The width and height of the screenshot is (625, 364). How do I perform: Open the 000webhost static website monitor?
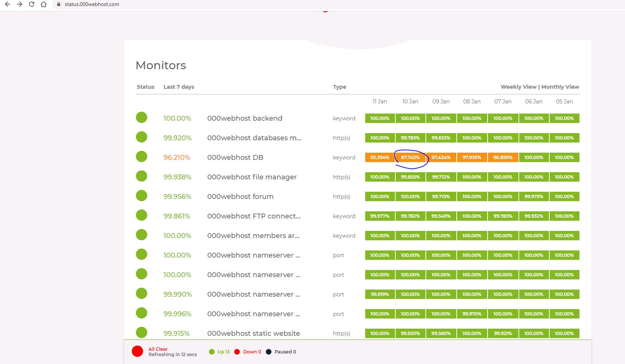[x=253, y=334]
